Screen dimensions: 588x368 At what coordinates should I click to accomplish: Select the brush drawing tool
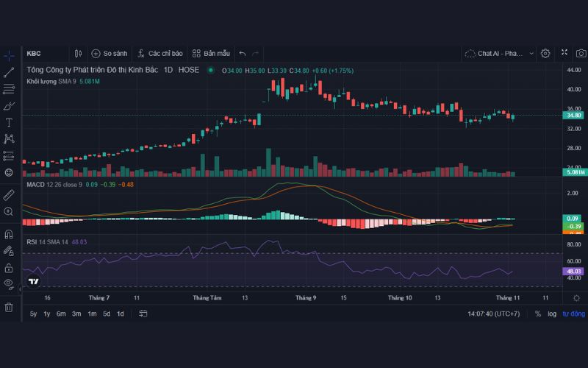click(9, 106)
